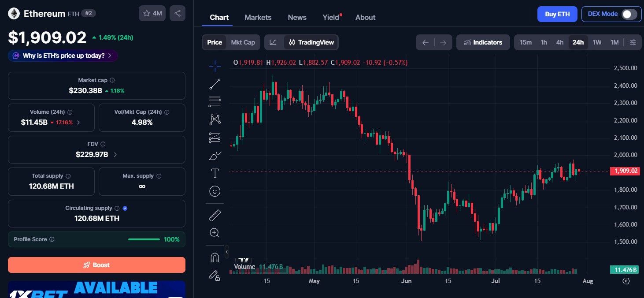Redo last chart action
Screen dimensions: 644x298
[x=443, y=42]
